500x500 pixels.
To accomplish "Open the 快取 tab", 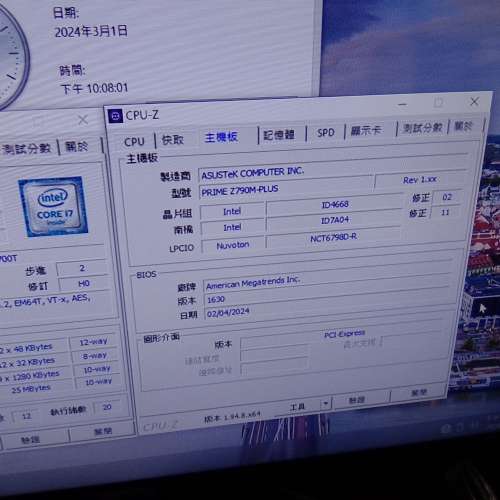I will pos(172,140).
